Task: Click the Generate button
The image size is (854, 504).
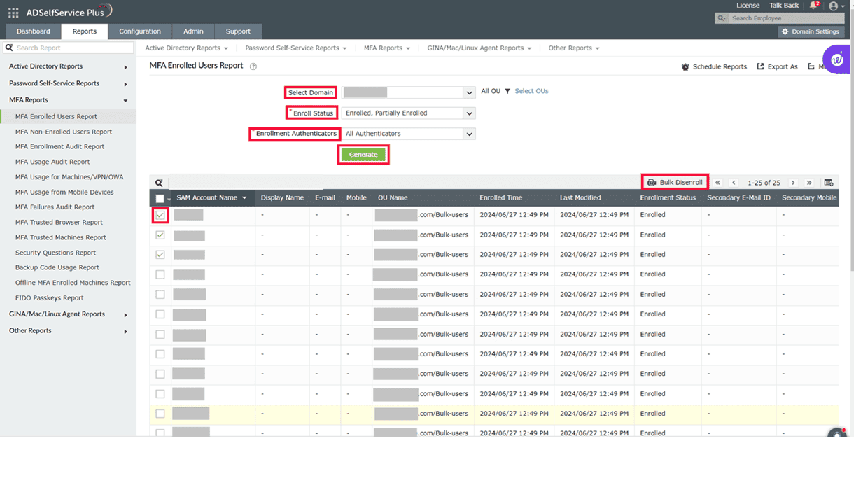Action: pyautogui.click(x=363, y=154)
